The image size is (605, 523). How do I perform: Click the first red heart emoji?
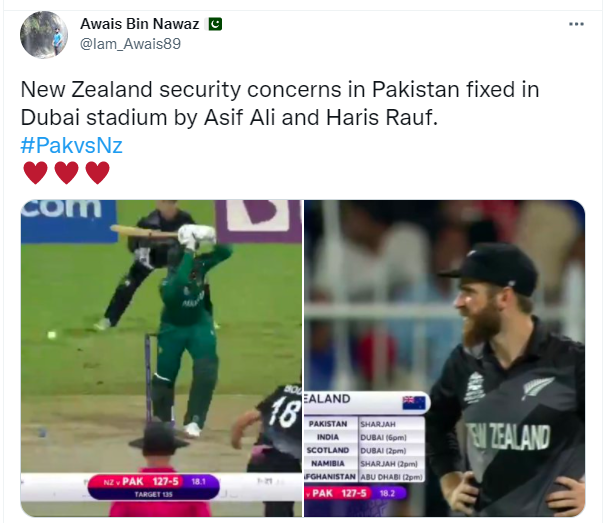[x=35, y=173]
